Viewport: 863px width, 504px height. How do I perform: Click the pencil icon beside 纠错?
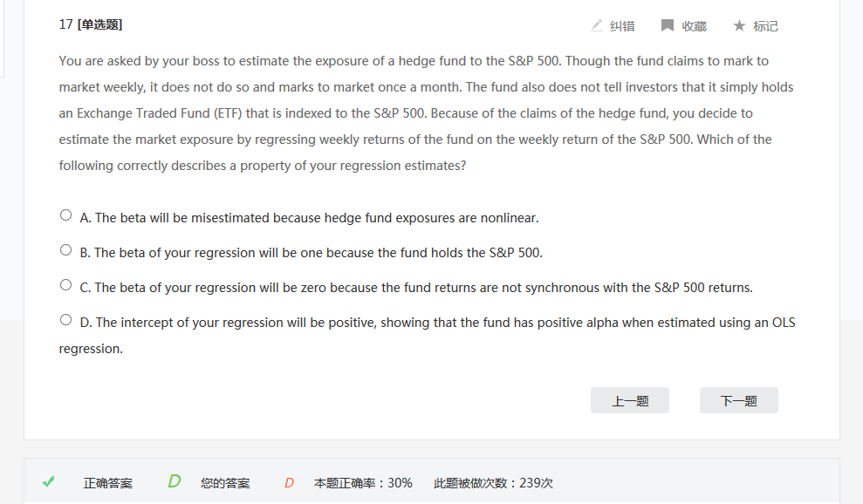pos(597,25)
